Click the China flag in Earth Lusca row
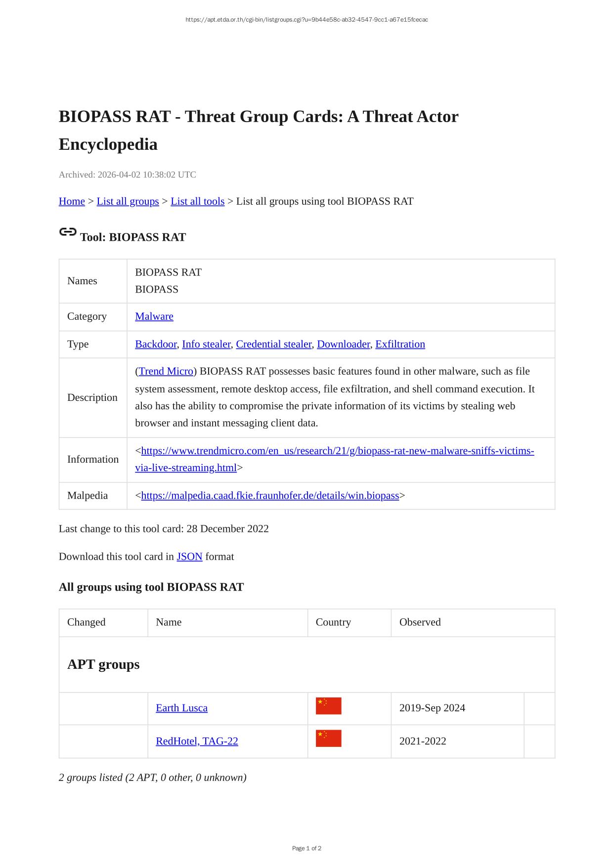Screen dimensions: 614x868 (328, 706)
